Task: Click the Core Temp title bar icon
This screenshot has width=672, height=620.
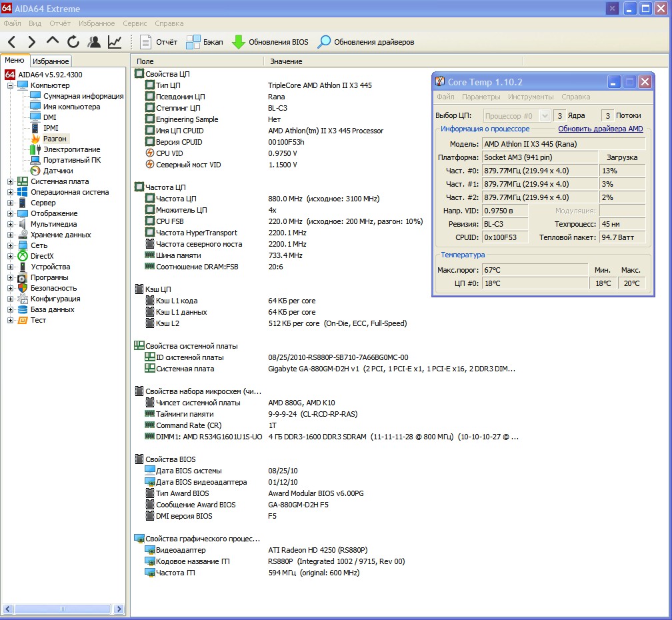Action: [440, 81]
